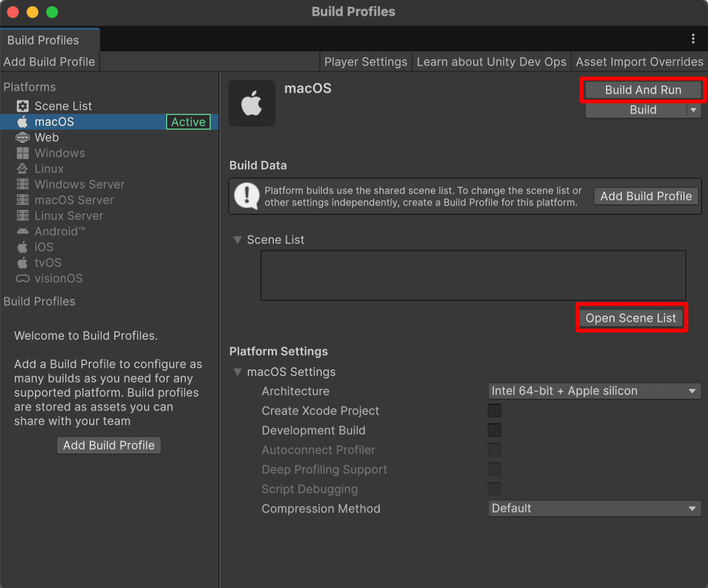
Task: Select the Web platform globe icon
Action: 22,137
